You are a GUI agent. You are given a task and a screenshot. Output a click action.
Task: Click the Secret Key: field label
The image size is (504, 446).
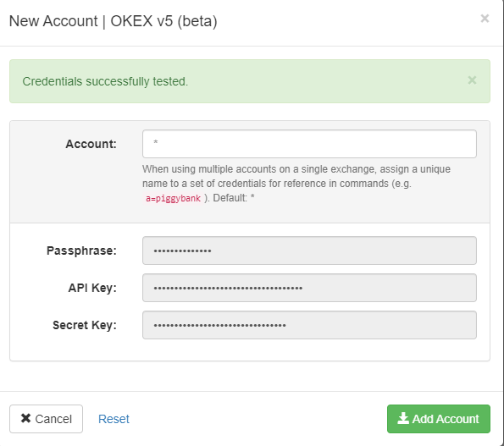tap(85, 325)
